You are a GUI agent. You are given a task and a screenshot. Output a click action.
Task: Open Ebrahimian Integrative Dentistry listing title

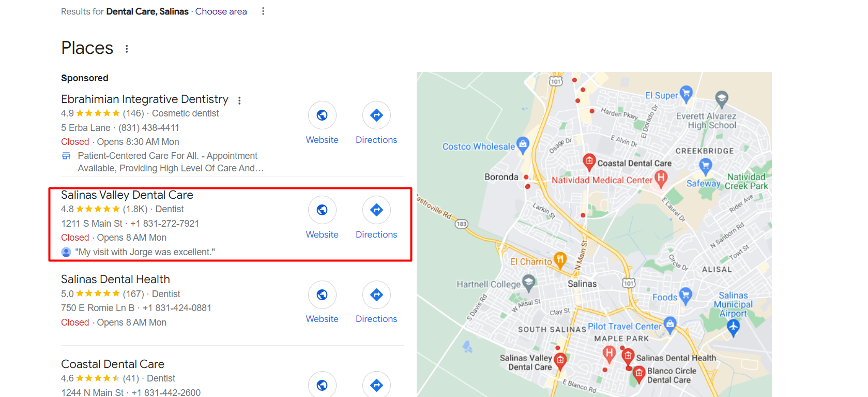point(145,99)
